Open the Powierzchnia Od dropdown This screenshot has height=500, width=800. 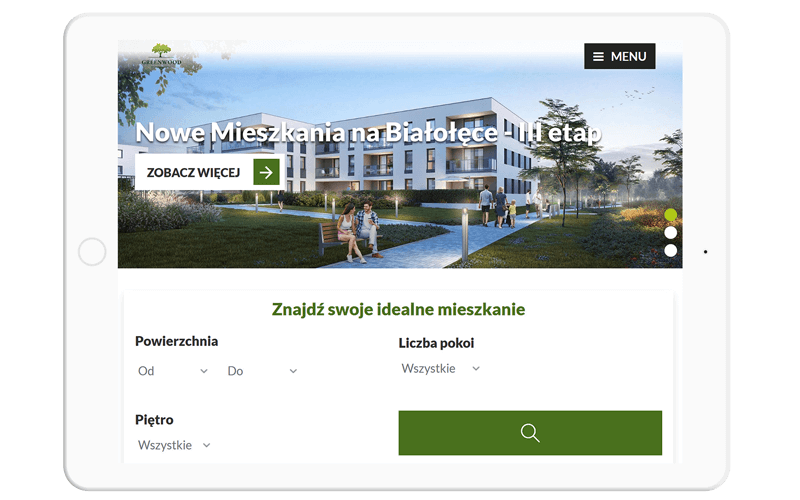[x=173, y=371]
